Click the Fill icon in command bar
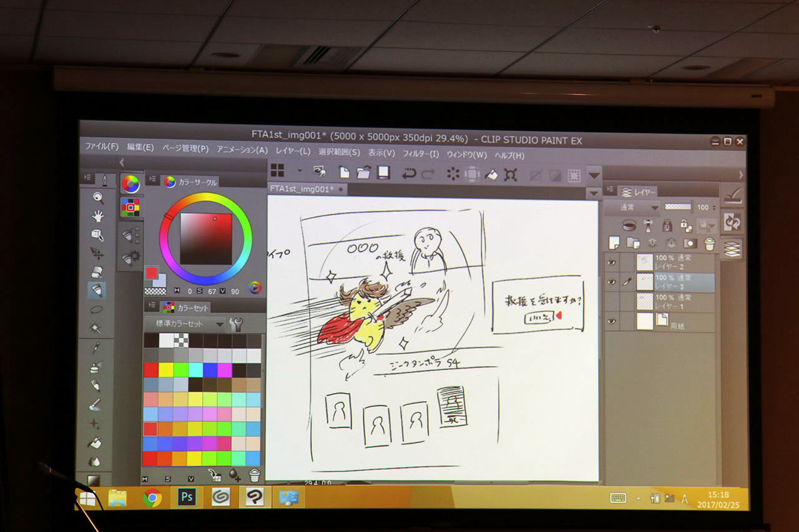Viewport: 799px width, 532px height. (x=491, y=175)
